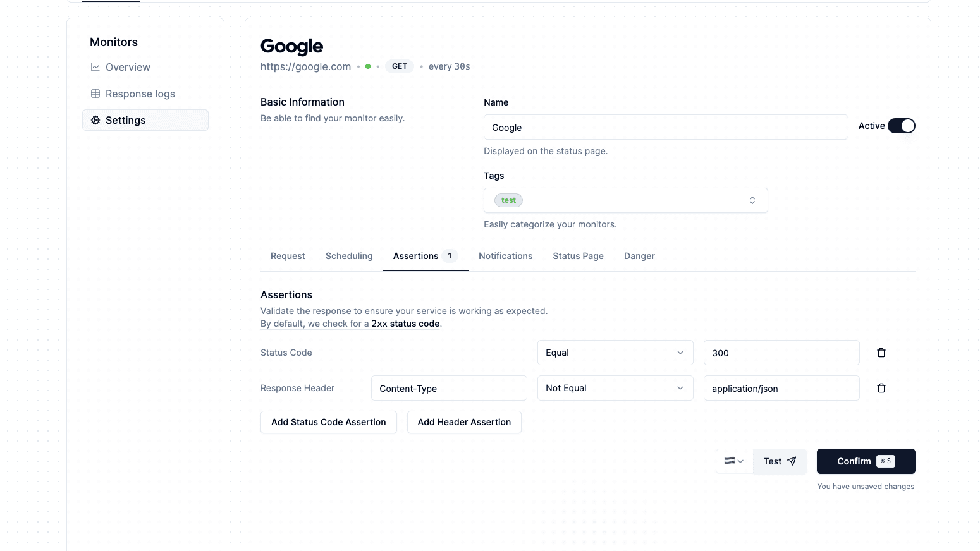Click the monitor Name input field
The height and width of the screenshot is (551, 980).
665,127
